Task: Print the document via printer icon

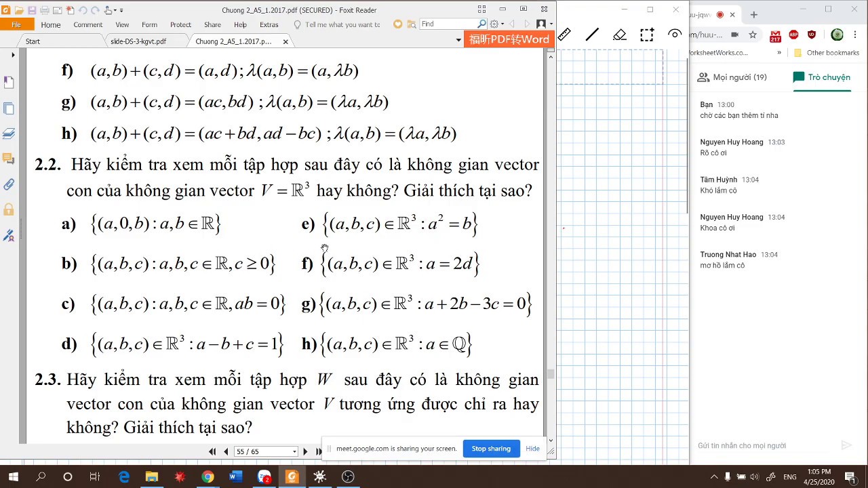Action: pyautogui.click(x=44, y=10)
